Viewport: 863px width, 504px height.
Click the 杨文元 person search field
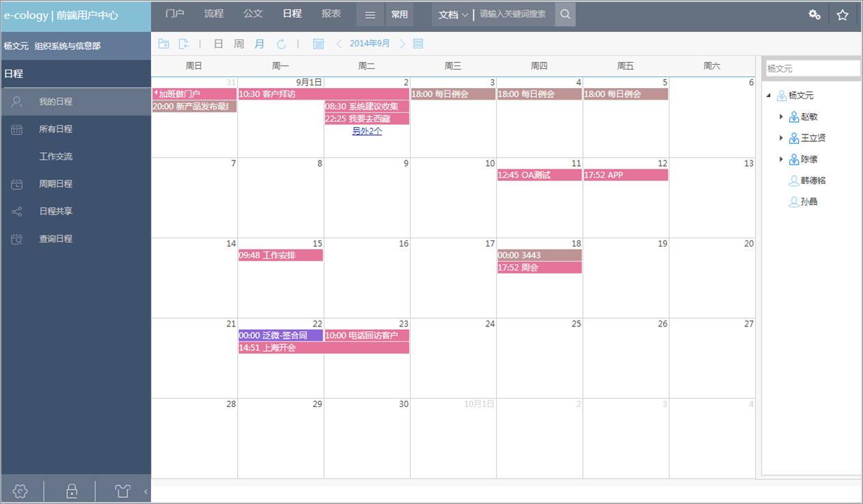pos(811,68)
